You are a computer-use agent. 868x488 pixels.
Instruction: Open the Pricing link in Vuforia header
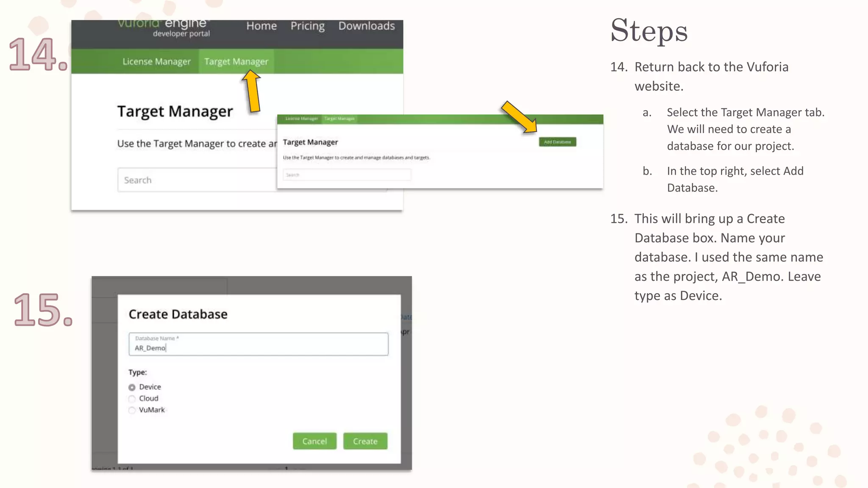(x=307, y=26)
